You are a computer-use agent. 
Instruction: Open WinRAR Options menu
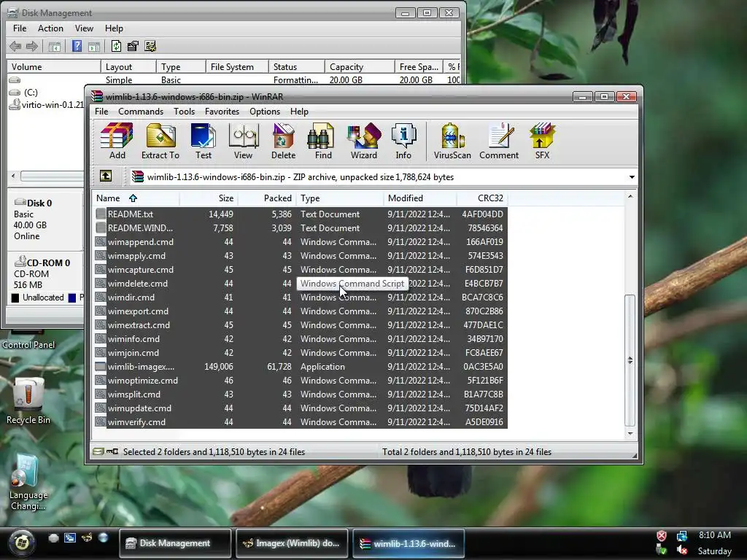(264, 112)
